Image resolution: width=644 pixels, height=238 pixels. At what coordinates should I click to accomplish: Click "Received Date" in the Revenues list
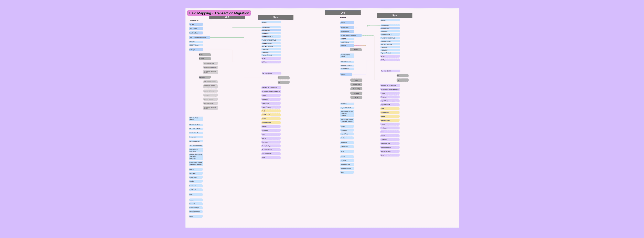tap(347, 31)
